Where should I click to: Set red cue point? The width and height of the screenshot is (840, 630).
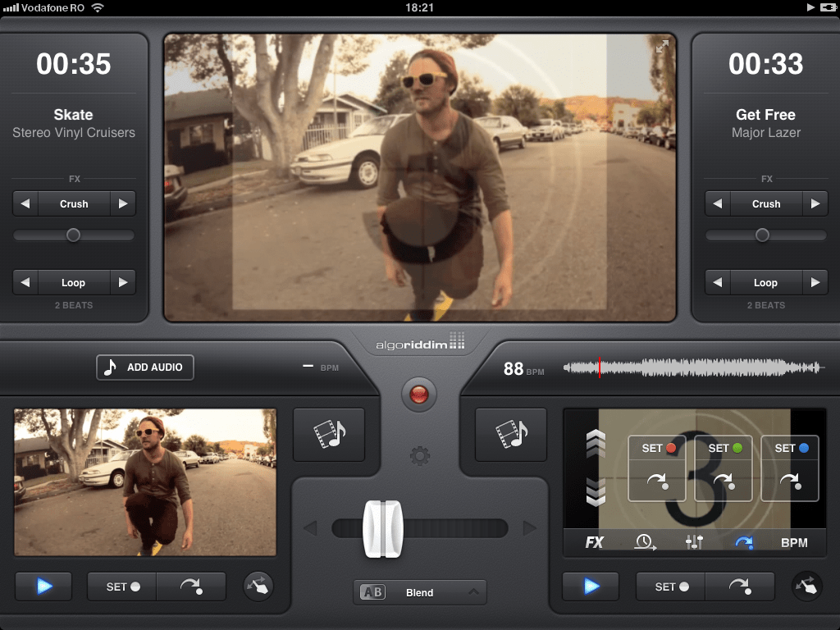click(657, 448)
